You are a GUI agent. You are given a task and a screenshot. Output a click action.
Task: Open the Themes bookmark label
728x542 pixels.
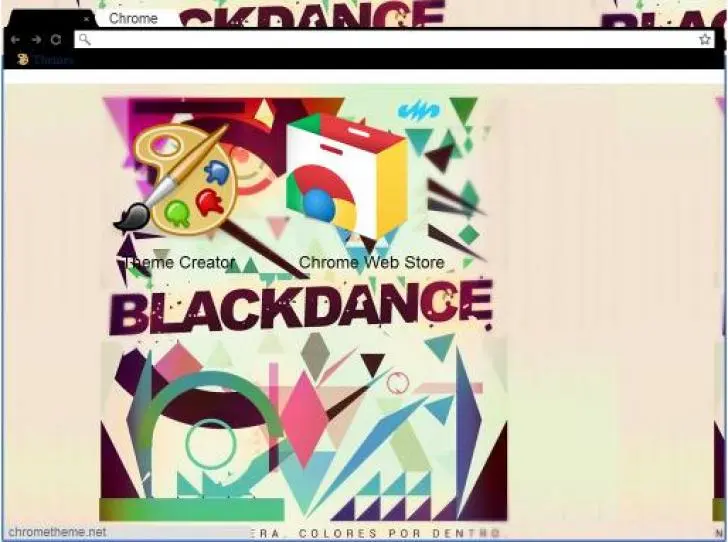[x=52, y=60]
